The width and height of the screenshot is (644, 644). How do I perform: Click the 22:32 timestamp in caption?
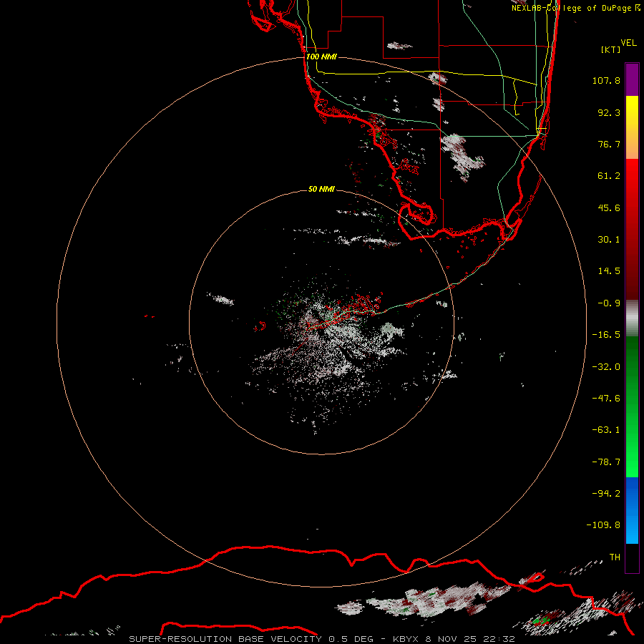tap(499, 639)
